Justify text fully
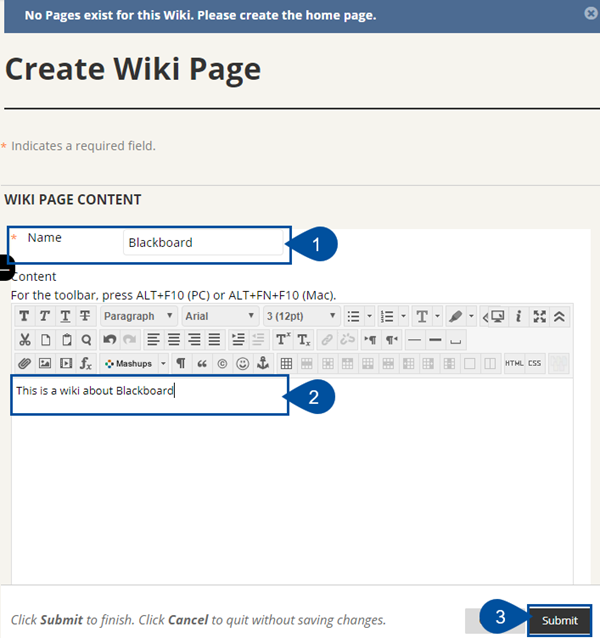 (x=214, y=339)
